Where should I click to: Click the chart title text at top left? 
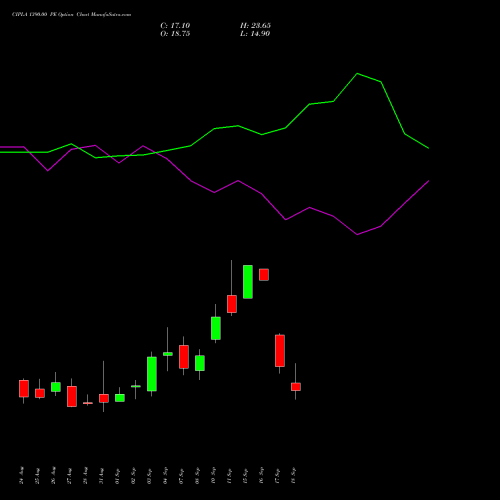coord(71,15)
